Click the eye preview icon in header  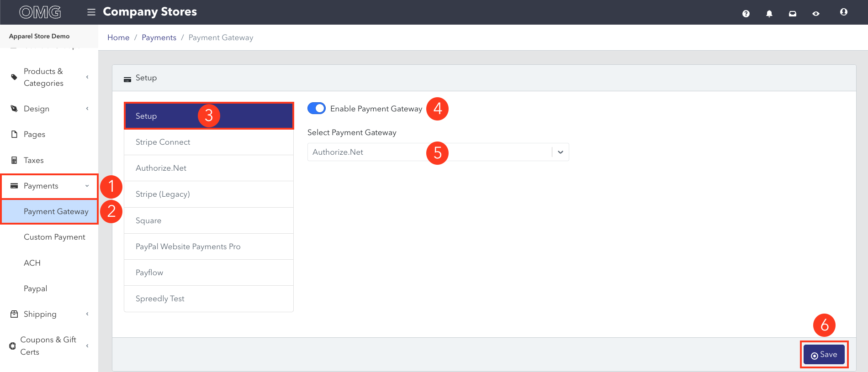click(816, 14)
